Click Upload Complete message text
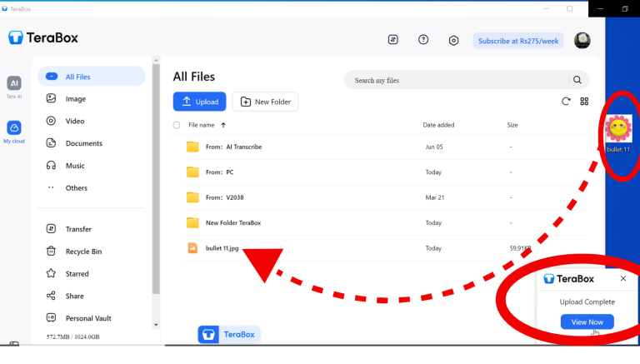This screenshot has height=364, width=640. (x=587, y=302)
